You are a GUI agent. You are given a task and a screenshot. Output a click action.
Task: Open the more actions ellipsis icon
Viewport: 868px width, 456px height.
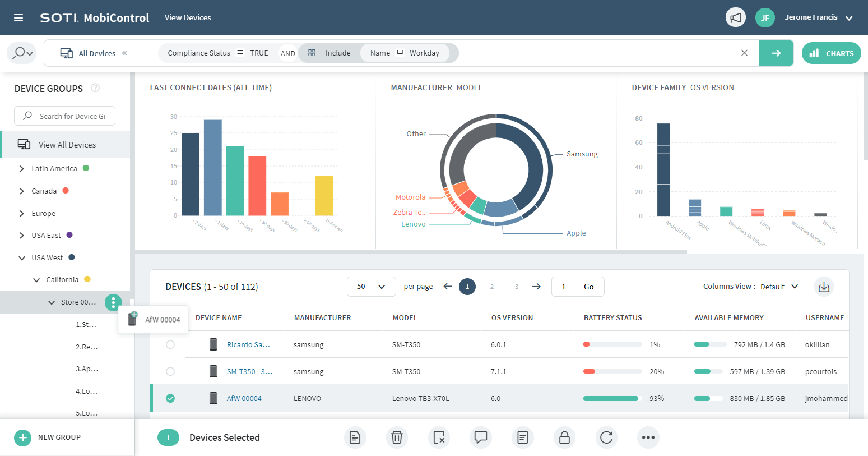648,437
